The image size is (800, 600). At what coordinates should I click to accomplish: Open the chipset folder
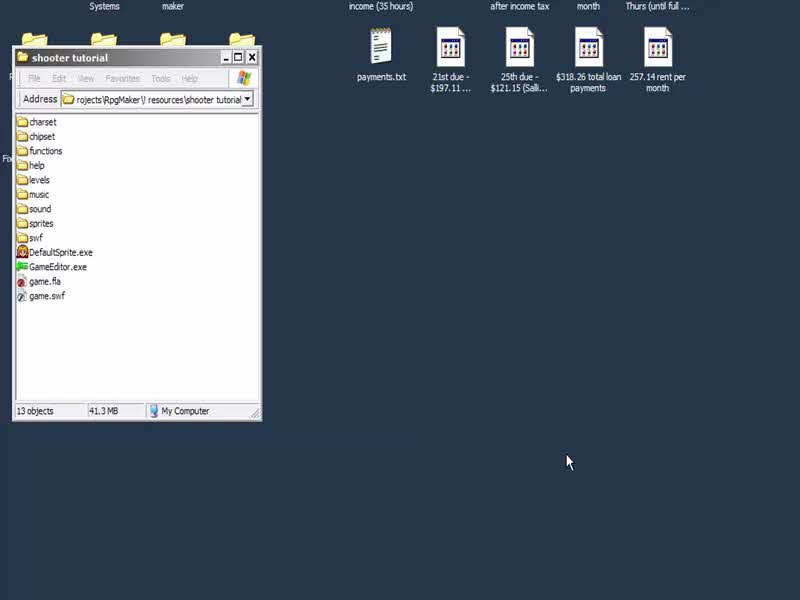42,137
